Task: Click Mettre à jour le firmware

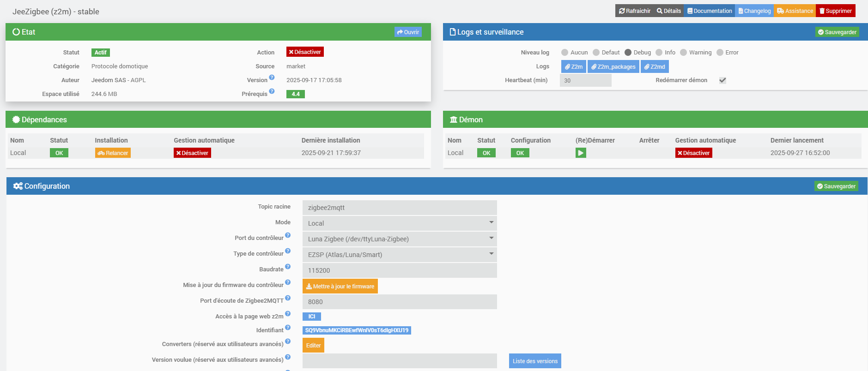Action: point(340,286)
